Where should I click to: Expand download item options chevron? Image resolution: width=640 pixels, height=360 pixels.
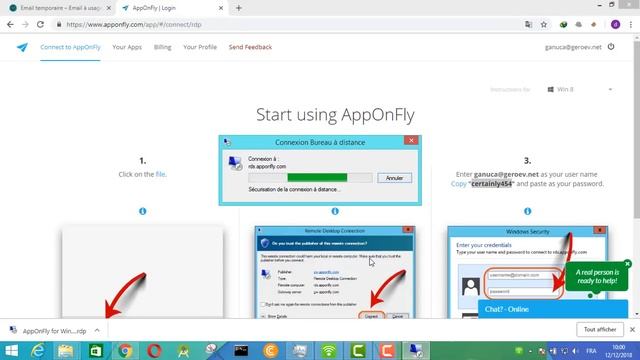97,330
